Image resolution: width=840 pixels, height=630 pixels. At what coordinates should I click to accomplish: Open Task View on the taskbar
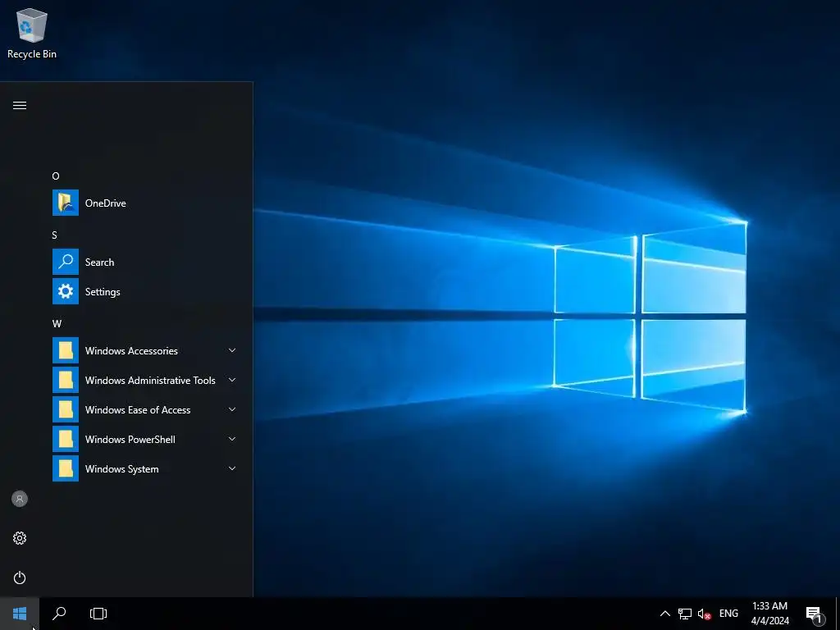(x=98, y=614)
